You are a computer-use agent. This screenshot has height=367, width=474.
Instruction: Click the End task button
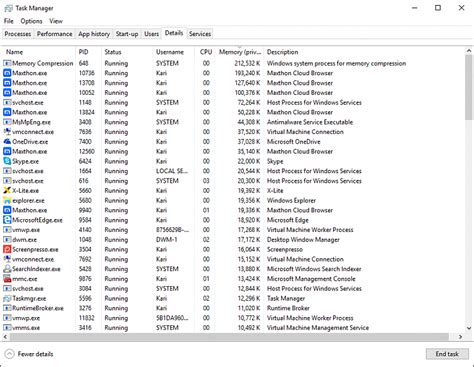[447, 354]
